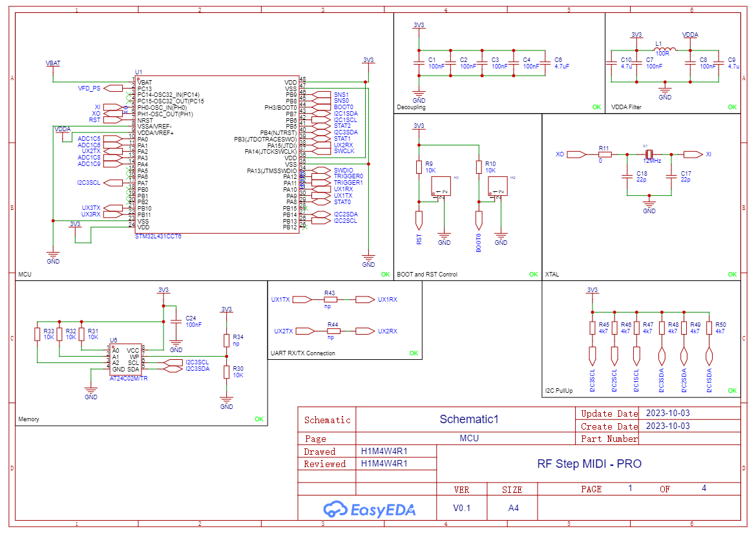This screenshot has width=756, height=533.
Task: Select the sheet size value A4
Action: point(513,508)
